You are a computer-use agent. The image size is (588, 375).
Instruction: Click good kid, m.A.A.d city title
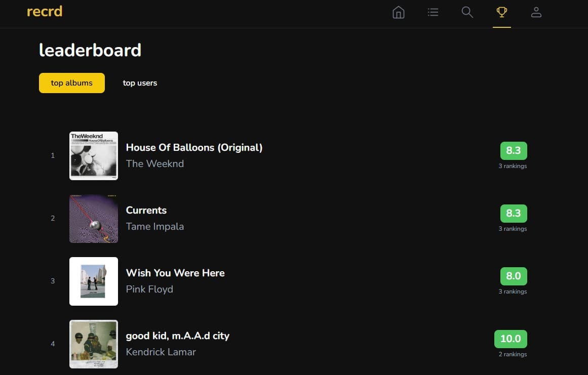tap(178, 336)
